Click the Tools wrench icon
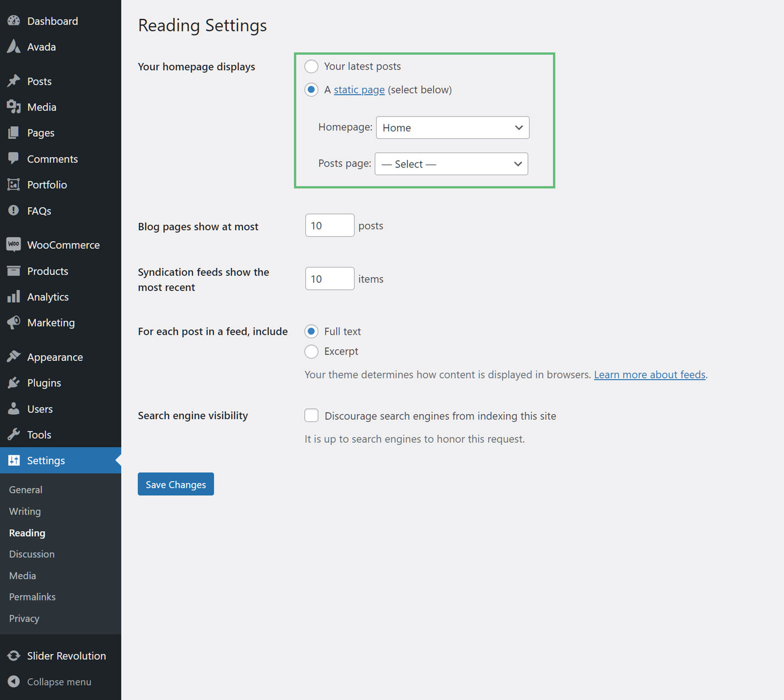The width and height of the screenshot is (784, 700). pos(14,435)
